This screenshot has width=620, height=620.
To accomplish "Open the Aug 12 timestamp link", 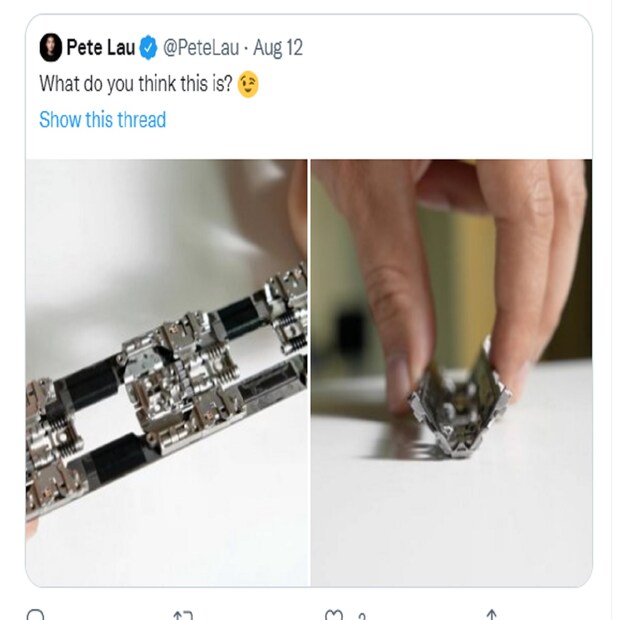I will (x=279, y=47).
